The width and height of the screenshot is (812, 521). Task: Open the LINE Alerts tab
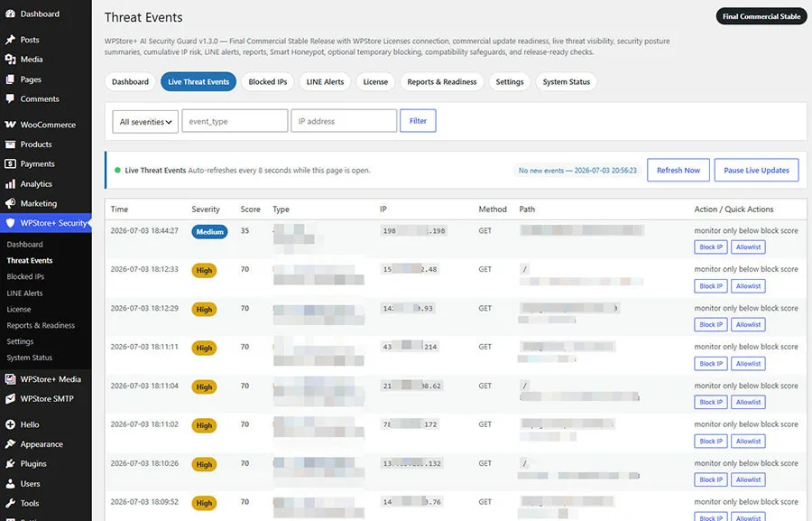[325, 82]
